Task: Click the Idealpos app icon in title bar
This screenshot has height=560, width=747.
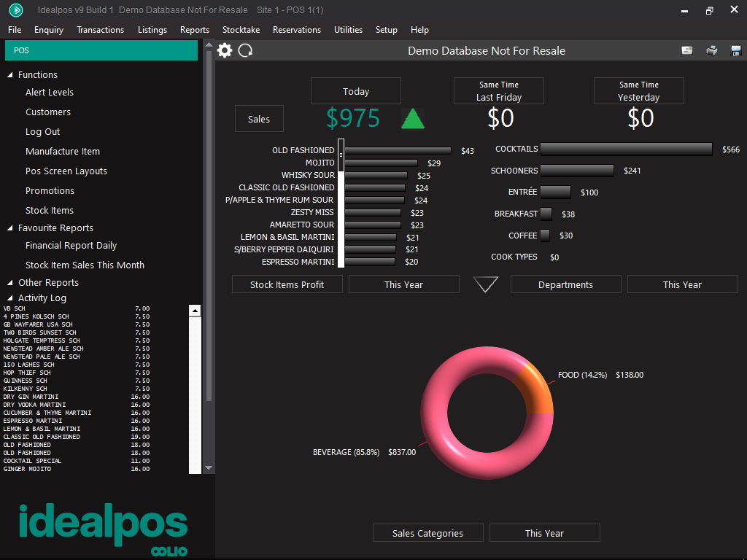Action: [15, 10]
